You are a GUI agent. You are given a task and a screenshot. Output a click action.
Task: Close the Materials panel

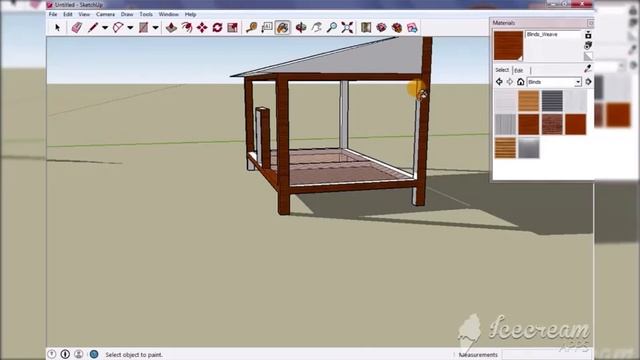pos(590,23)
